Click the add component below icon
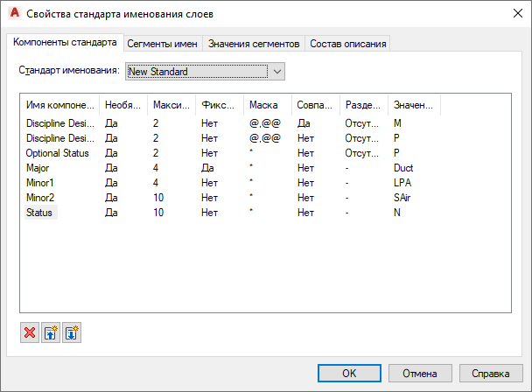This screenshot has width=532, height=392. 72,333
